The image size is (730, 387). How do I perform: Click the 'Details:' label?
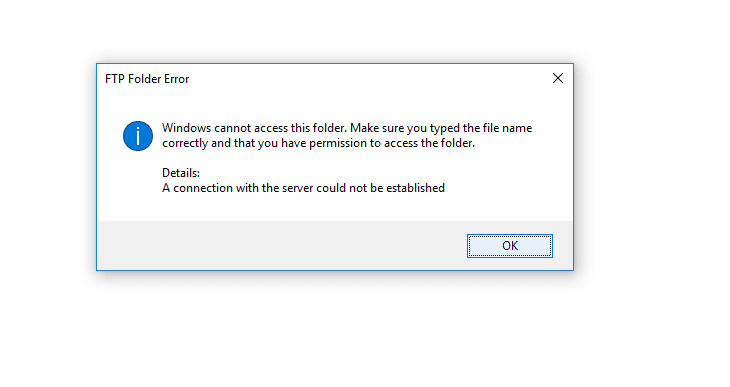point(181,173)
